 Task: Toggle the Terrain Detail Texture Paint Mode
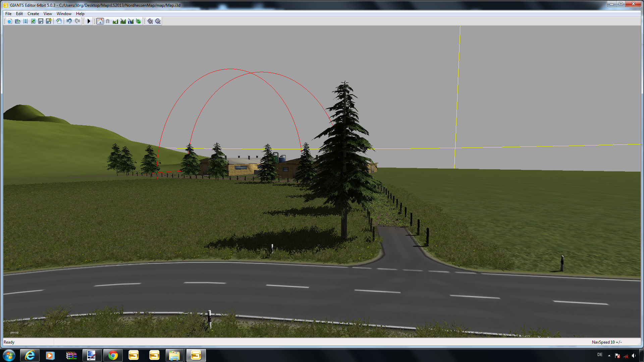point(123,21)
